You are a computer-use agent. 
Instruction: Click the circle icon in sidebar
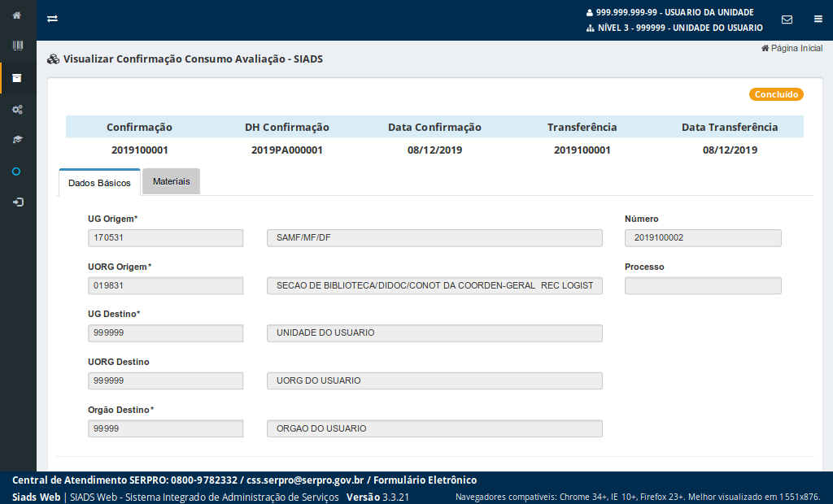[x=16, y=172]
